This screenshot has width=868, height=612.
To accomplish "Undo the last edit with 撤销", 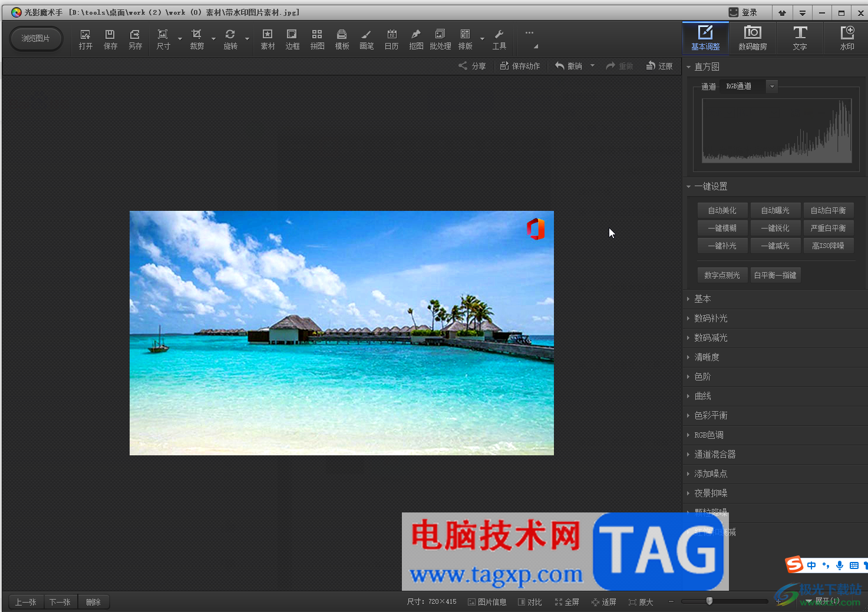I will (x=569, y=66).
